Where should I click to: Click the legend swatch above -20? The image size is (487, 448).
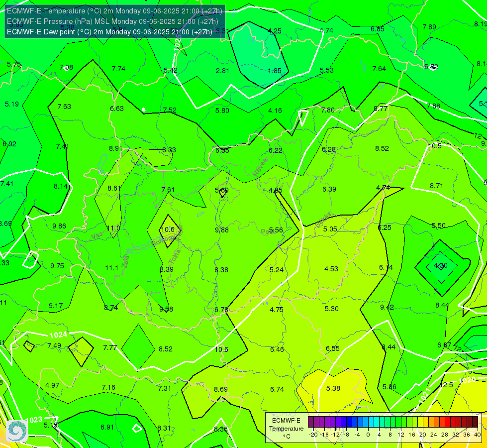pos(311,422)
